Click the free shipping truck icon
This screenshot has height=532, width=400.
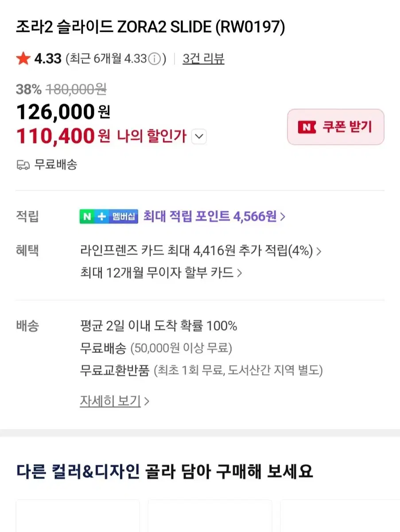point(23,165)
